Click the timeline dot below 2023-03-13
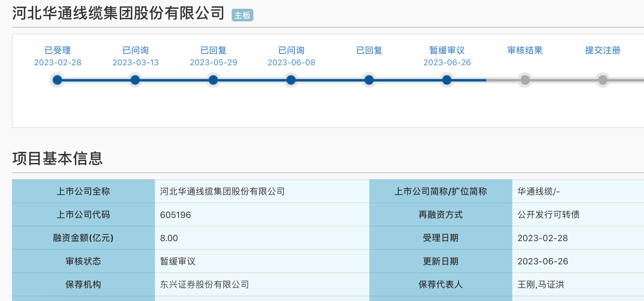Viewport: 644px width, 301px height. (x=135, y=80)
